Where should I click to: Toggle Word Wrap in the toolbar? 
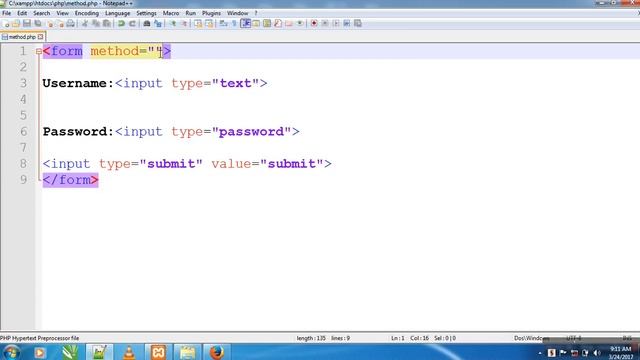click(223, 24)
